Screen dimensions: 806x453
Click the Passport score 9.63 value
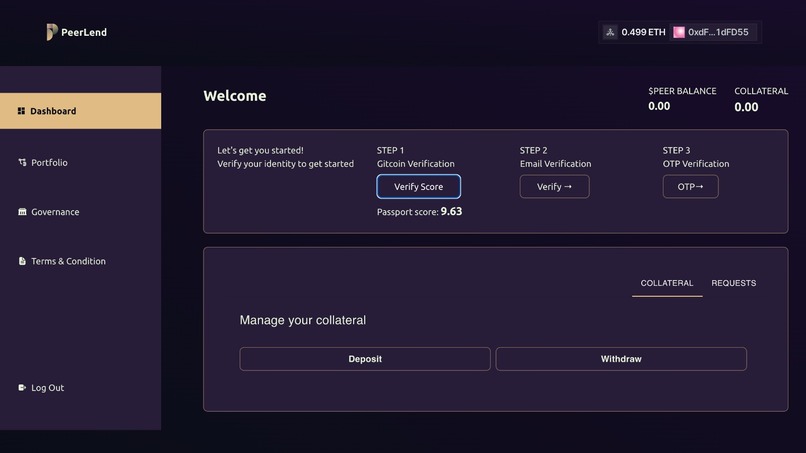point(451,211)
